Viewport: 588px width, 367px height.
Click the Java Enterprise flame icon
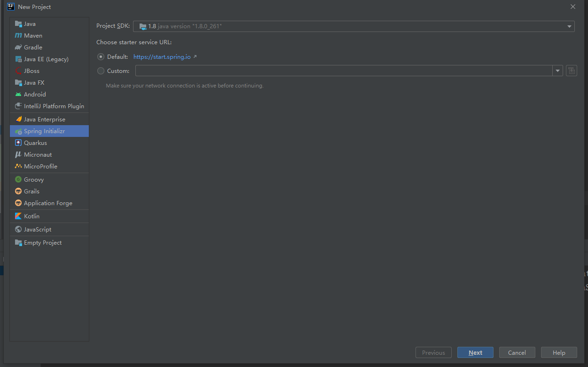pos(18,120)
